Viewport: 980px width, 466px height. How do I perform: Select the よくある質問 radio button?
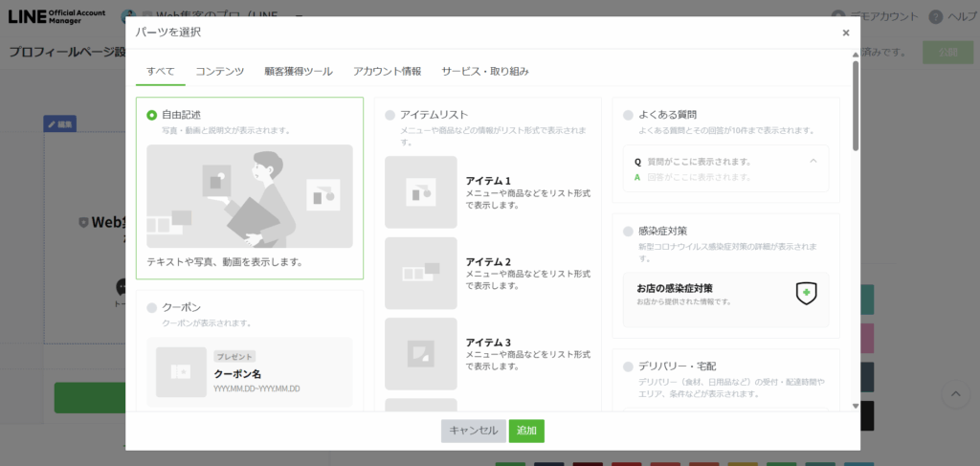pos(628,115)
